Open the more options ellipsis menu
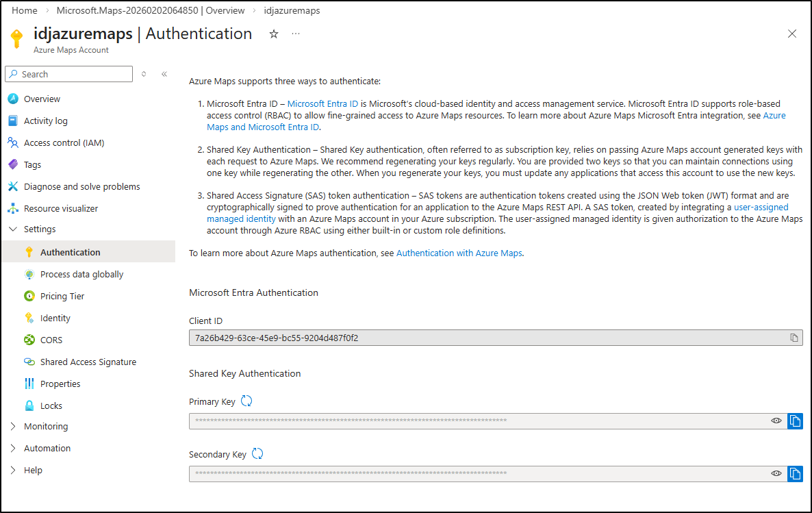 click(296, 34)
